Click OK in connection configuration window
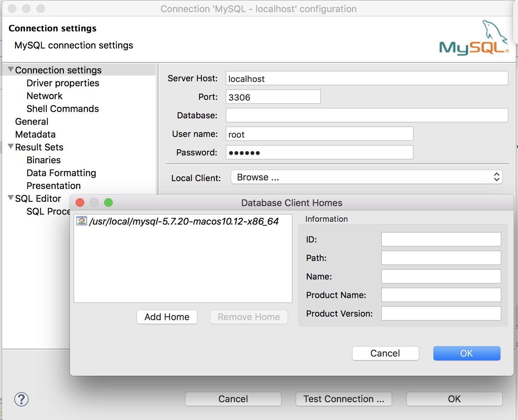 [454, 399]
